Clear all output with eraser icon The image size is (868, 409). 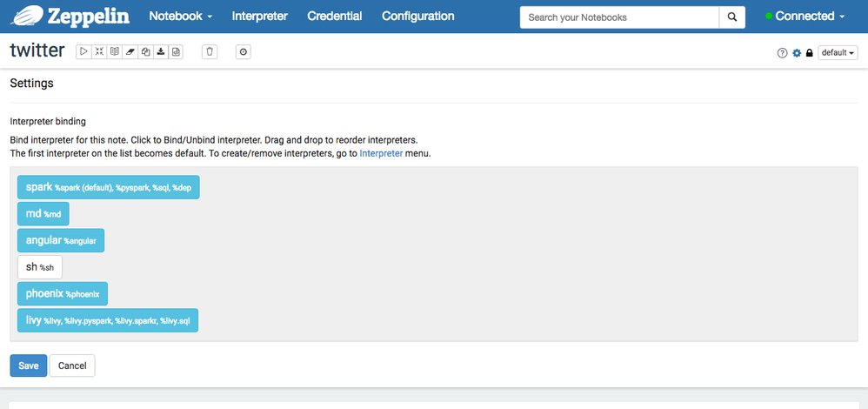pos(130,51)
